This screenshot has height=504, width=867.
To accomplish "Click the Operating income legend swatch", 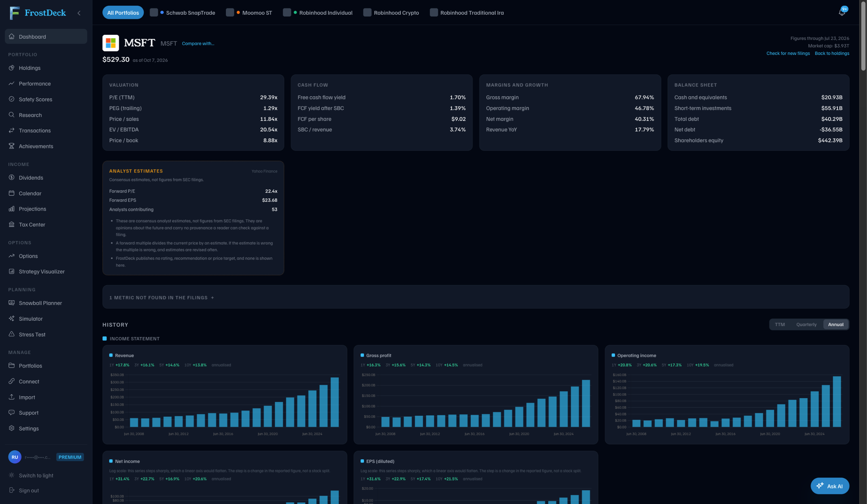I will [x=613, y=355].
